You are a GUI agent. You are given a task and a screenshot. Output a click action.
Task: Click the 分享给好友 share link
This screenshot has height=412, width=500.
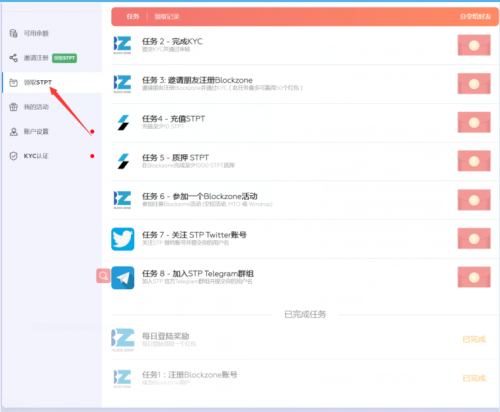pos(475,16)
